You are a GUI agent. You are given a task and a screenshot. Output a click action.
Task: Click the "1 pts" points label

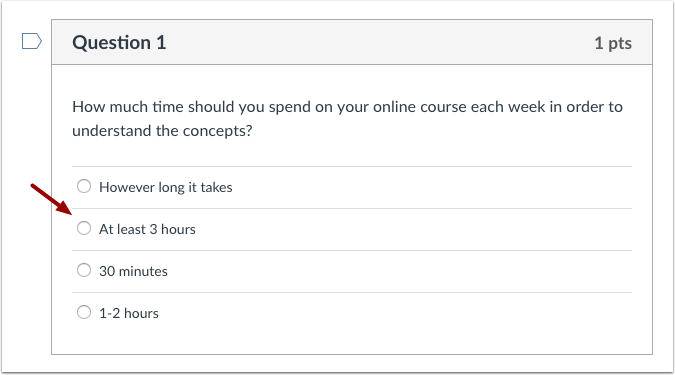[613, 43]
